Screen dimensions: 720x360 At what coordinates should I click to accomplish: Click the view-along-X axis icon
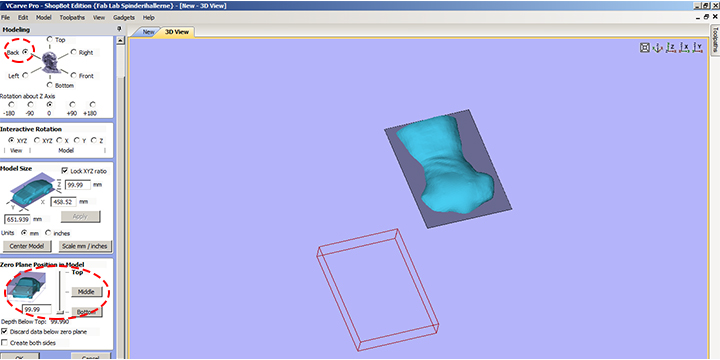click(x=684, y=47)
